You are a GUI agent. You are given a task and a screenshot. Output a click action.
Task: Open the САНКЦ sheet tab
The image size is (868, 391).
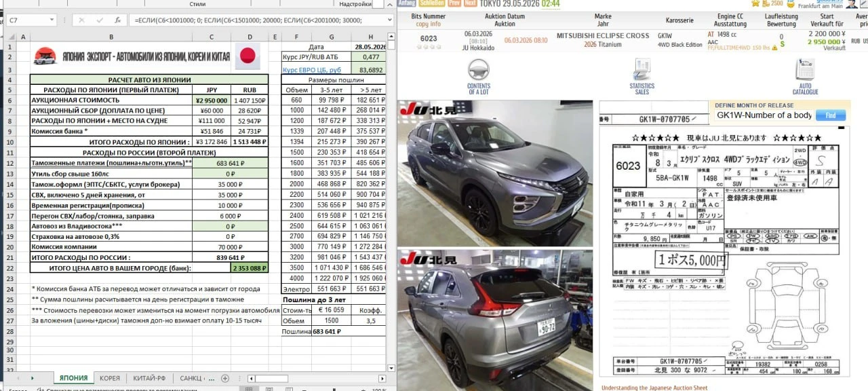[192, 378]
